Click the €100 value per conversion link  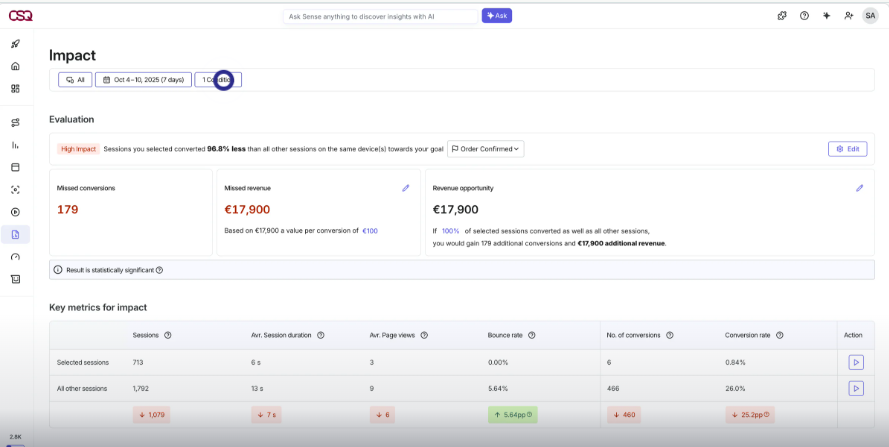tap(370, 231)
